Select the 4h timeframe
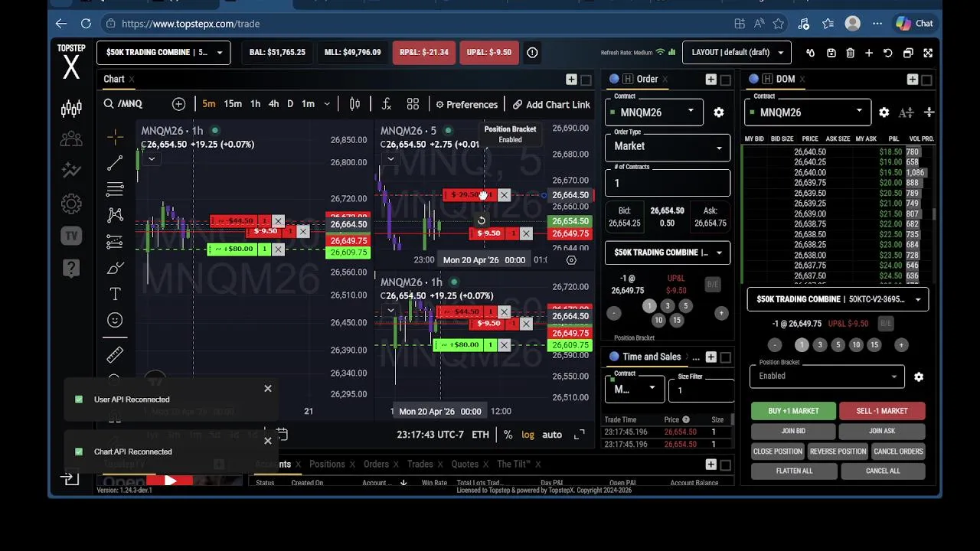The height and width of the screenshot is (551, 980). tap(273, 104)
